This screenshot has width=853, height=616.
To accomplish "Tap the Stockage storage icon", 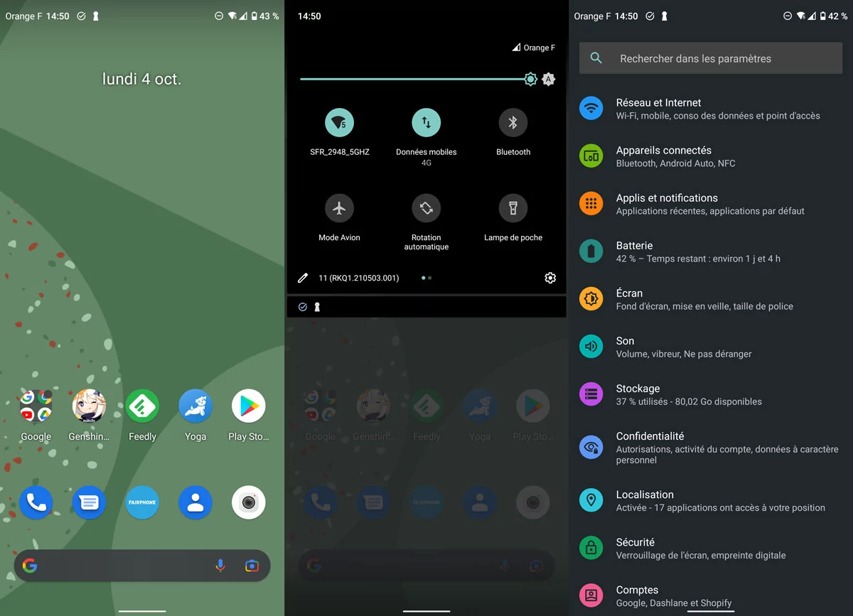I will coord(591,394).
